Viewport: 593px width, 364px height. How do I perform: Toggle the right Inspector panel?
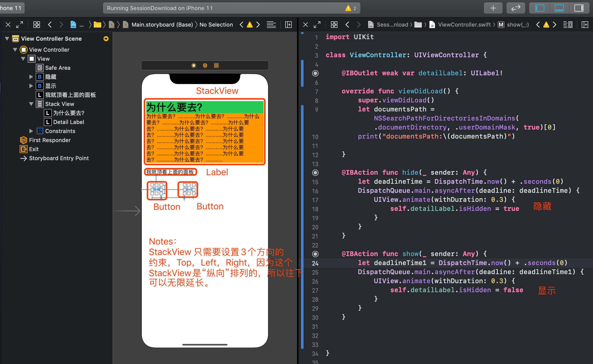[x=579, y=8]
